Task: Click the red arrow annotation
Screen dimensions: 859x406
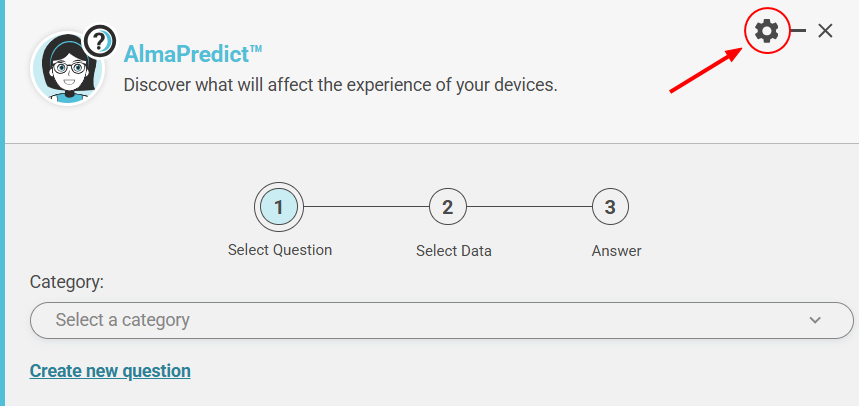Action: click(705, 70)
